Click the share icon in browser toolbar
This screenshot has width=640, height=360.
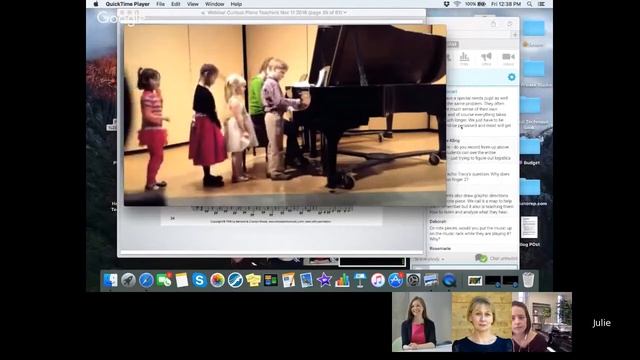[493, 24]
